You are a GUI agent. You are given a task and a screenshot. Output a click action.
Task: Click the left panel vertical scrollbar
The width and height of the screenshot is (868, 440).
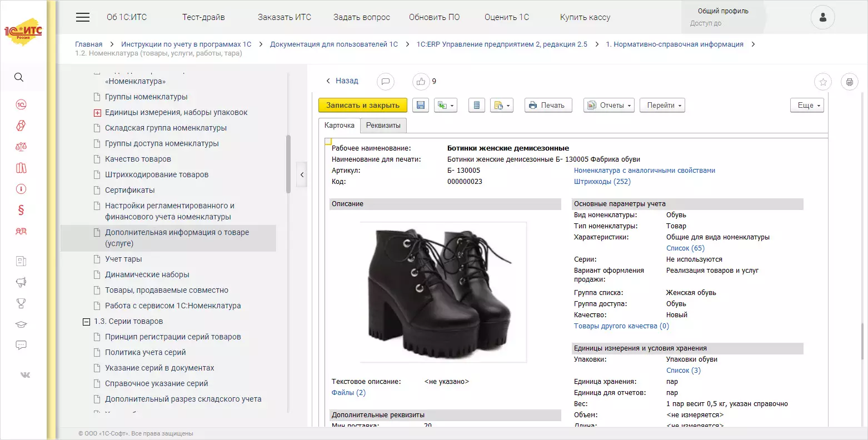288,164
